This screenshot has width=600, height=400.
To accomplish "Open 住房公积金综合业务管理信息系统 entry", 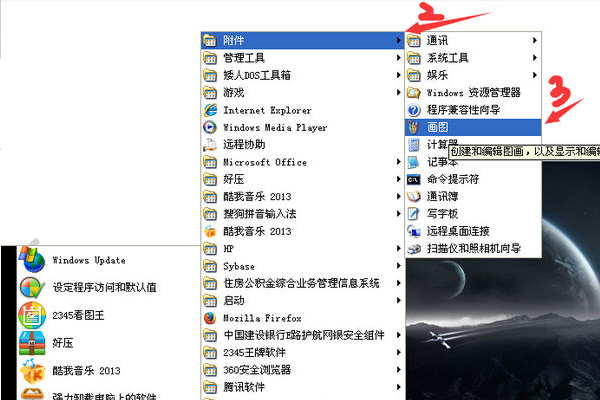I will point(302,283).
